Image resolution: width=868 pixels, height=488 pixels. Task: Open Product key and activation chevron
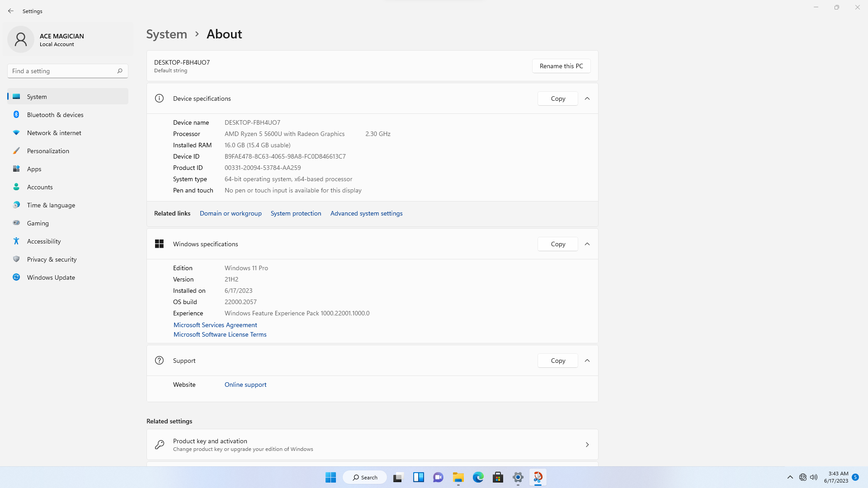coord(587,445)
